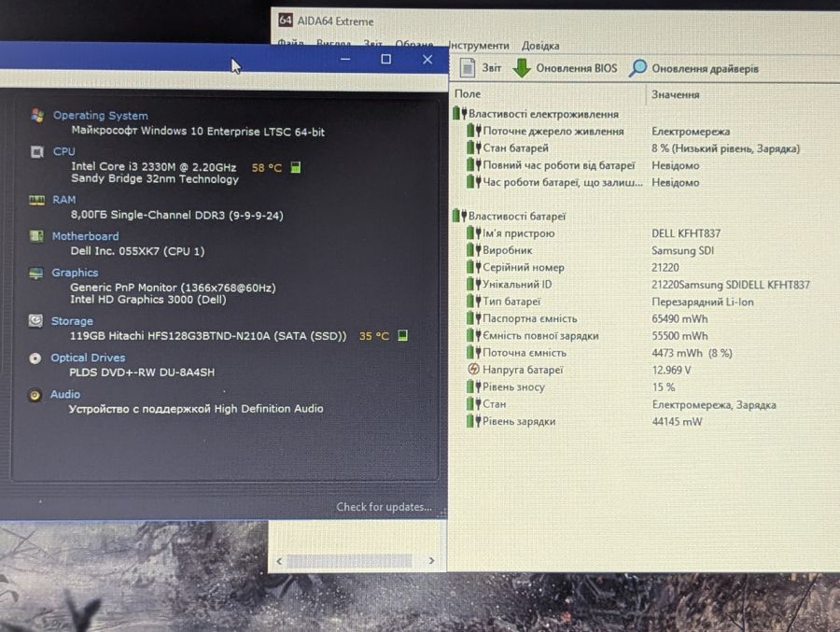The width and height of the screenshot is (840, 632).
Task: Click the storage temperature indicator icon next to 35 °C
Action: [402, 335]
